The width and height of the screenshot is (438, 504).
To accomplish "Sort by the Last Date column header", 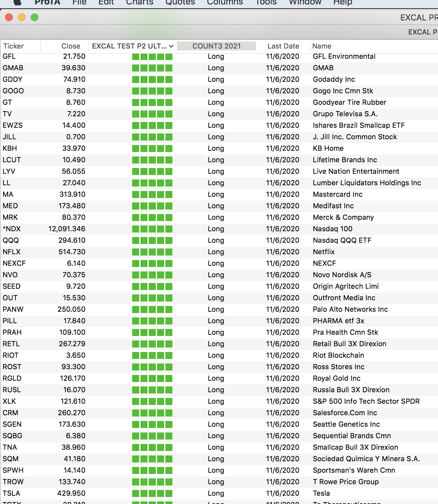I will pos(283,46).
